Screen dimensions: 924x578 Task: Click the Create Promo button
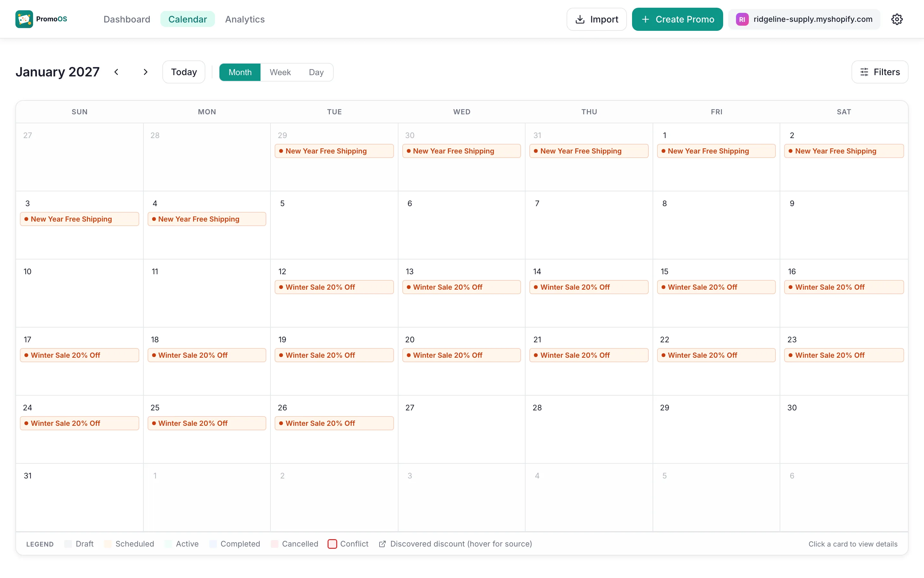677,19
